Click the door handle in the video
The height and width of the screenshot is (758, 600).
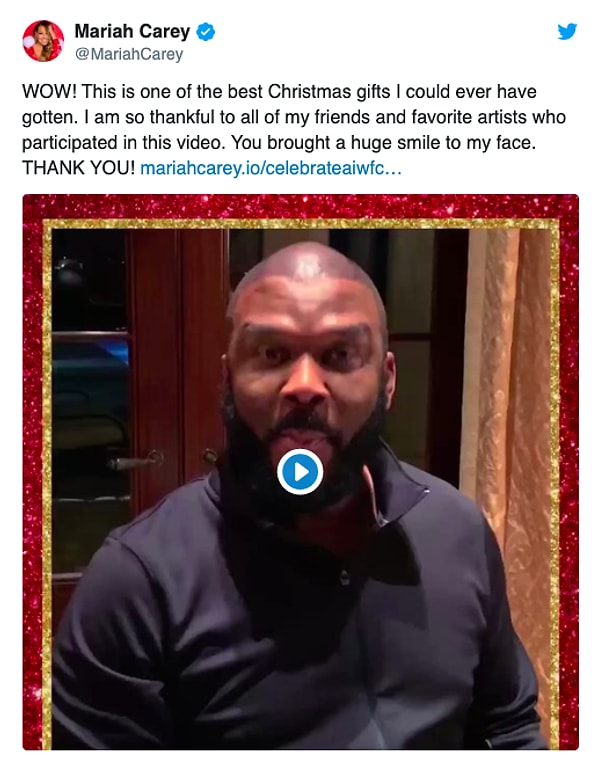tap(138, 461)
